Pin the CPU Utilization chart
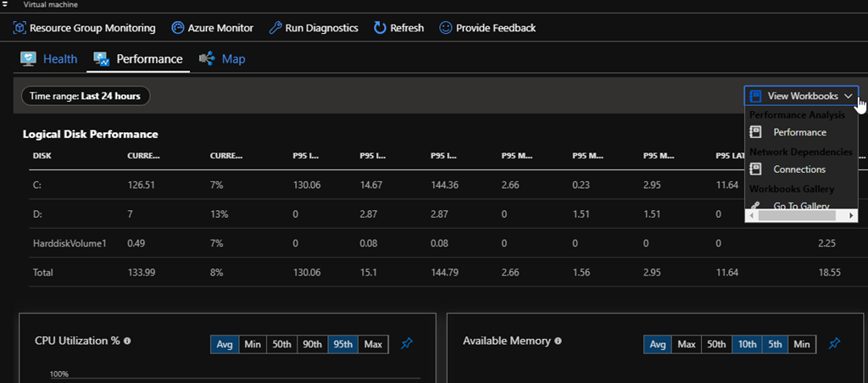This screenshot has height=383, width=868. click(407, 344)
